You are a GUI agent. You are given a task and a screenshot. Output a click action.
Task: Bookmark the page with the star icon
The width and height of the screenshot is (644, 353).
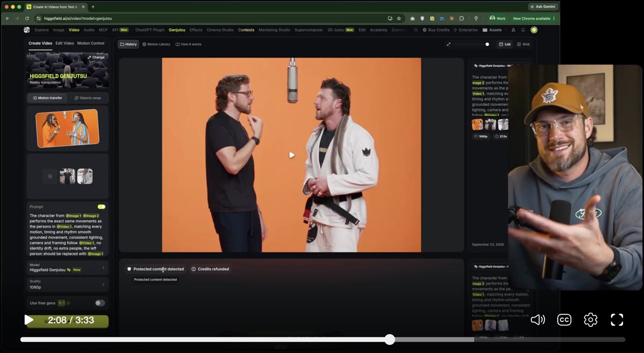[x=399, y=18]
